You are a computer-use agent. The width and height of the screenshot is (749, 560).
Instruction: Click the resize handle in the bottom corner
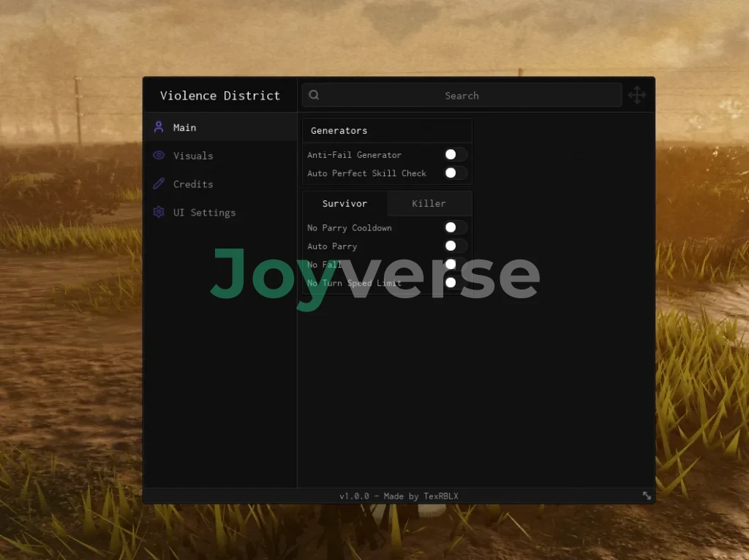click(647, 496)
